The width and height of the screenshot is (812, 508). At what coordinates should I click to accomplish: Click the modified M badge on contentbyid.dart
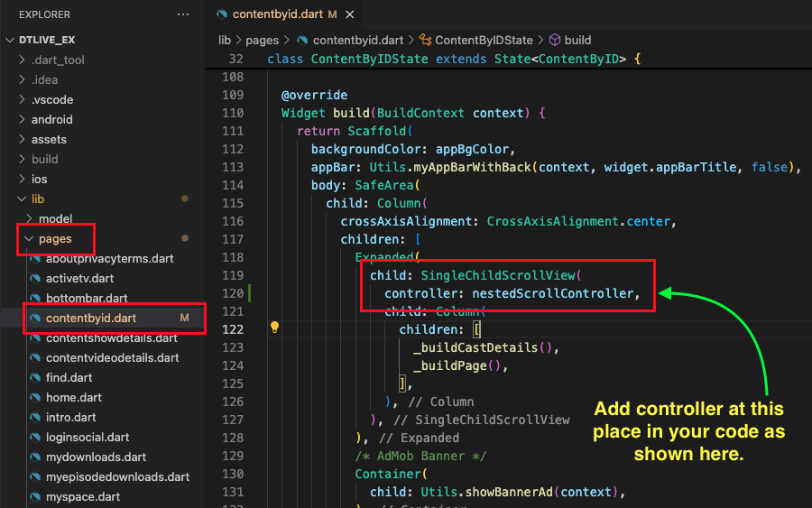pyautogui.click(x=184, y=318)
